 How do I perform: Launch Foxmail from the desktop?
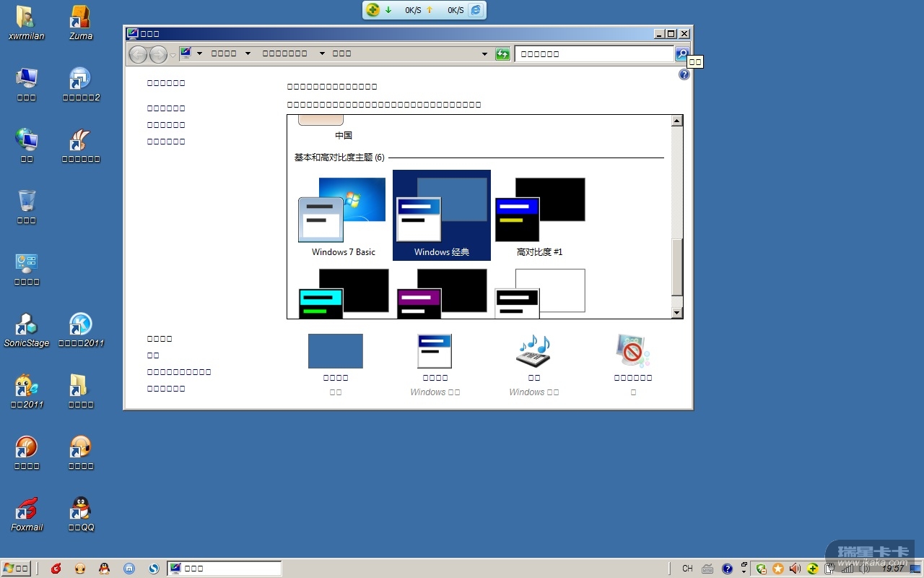point(27,514)
